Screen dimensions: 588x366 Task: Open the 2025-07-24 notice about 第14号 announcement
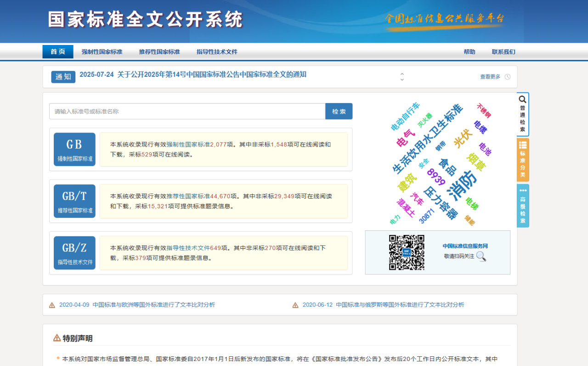click(193, 74)
